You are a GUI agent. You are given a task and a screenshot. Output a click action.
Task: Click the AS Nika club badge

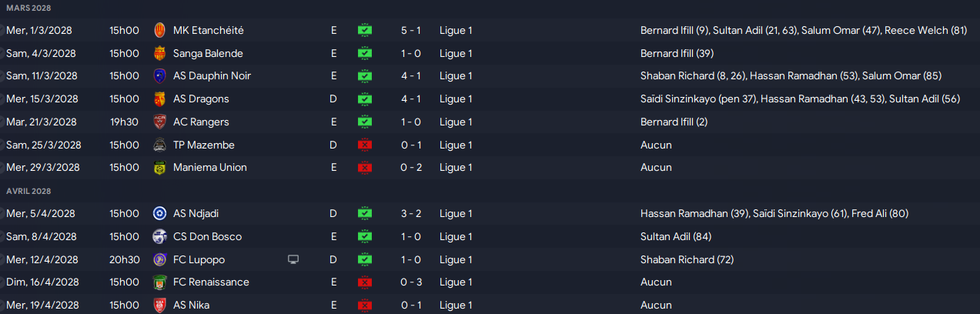point(159,305)
